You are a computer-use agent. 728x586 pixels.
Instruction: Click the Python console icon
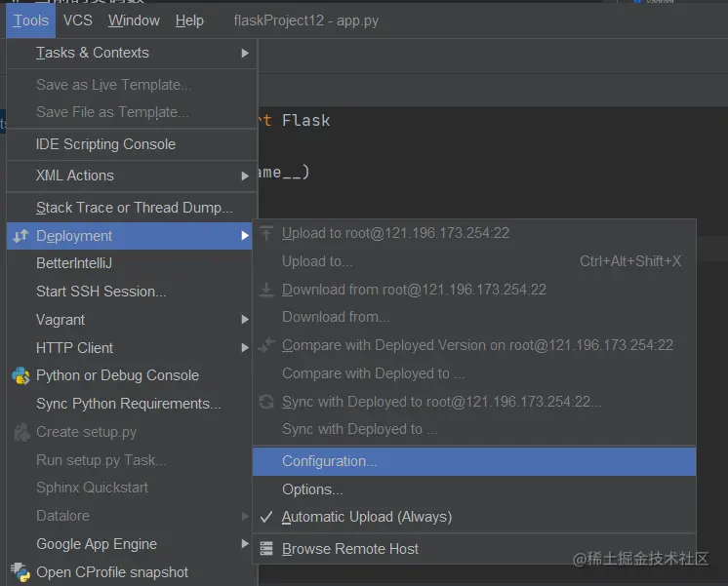coord(20,375)
